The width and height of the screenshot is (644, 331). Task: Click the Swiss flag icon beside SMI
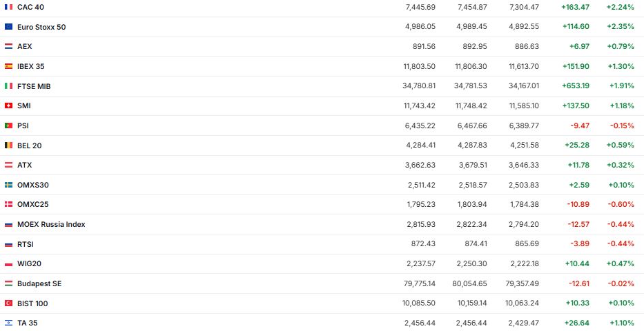[x=8, y=106]
